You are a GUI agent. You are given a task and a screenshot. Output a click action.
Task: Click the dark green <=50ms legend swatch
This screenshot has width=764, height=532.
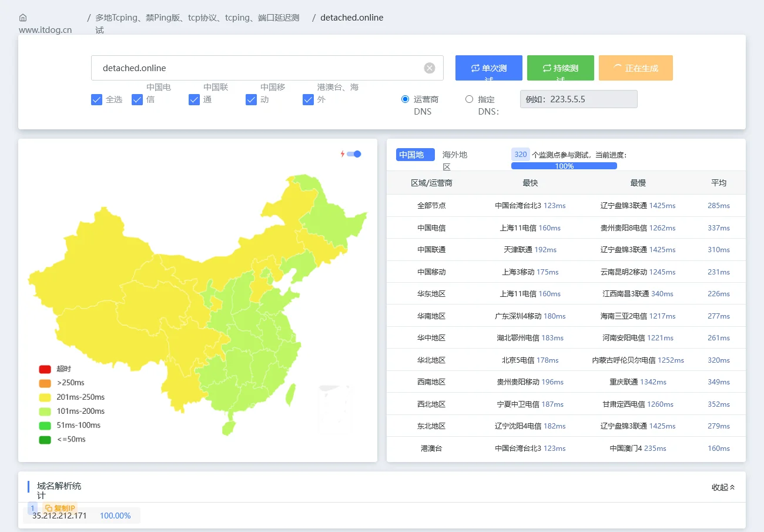coord(45,440)
